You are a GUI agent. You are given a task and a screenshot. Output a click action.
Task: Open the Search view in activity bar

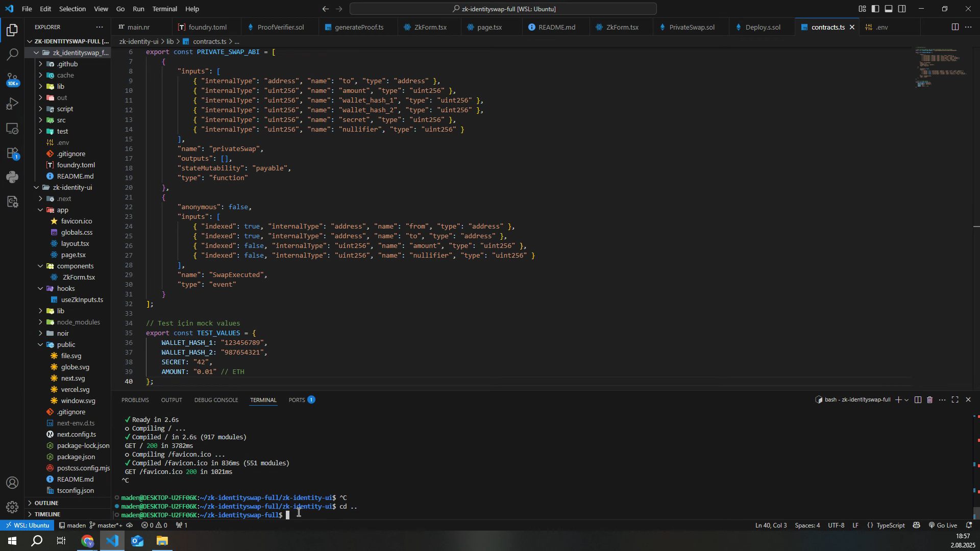click(x=12, y=54)
